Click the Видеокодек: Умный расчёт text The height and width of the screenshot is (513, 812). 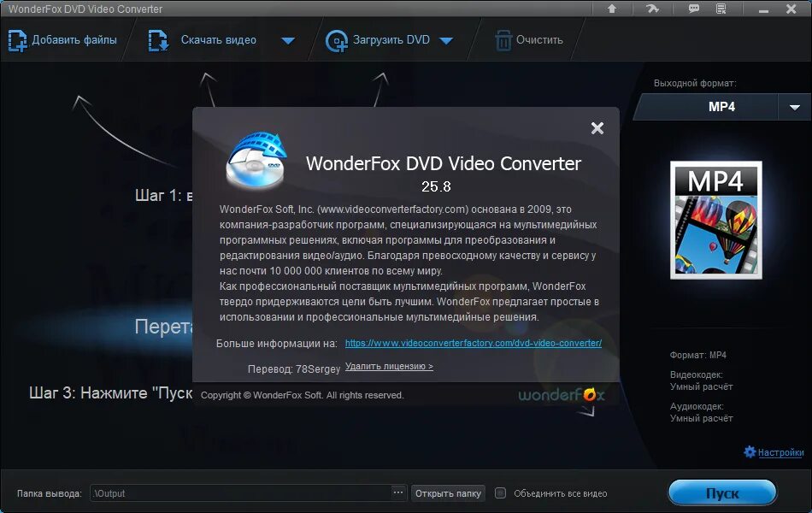[701, 380]
